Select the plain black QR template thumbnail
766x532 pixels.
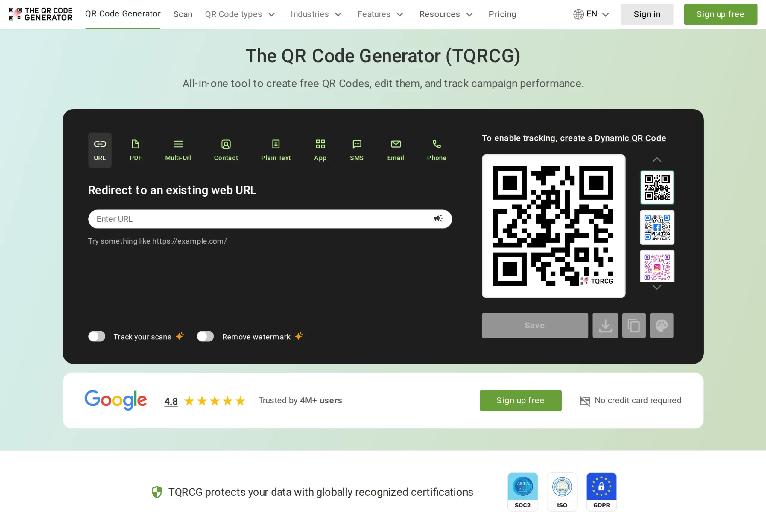pos(657,187)
